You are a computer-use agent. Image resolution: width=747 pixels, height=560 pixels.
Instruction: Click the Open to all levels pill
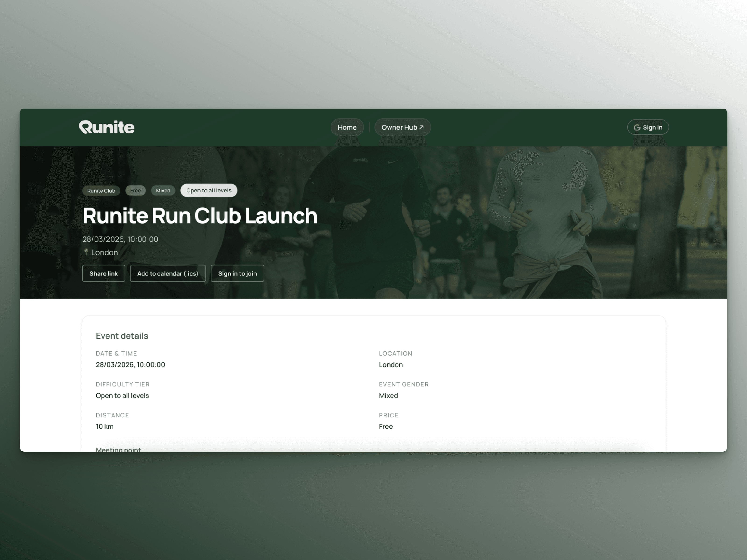209,190
